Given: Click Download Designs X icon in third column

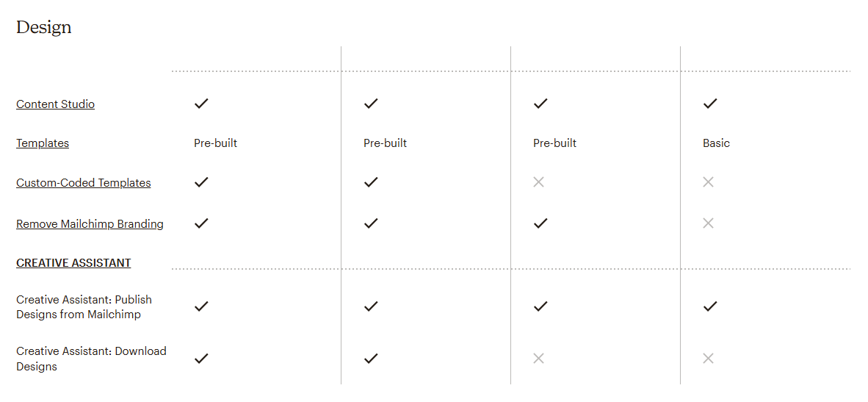Looking at the screenshot, I should pos(538,358).
